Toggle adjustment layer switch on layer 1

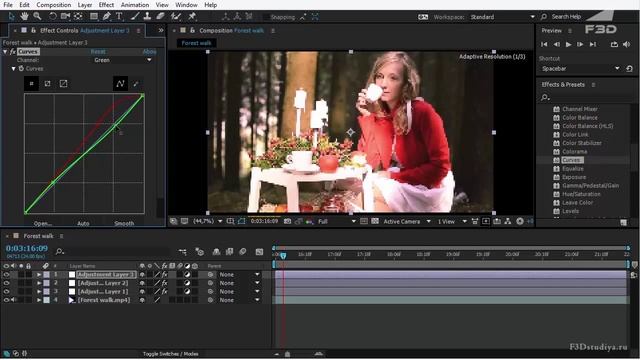[x=187, y=275]
